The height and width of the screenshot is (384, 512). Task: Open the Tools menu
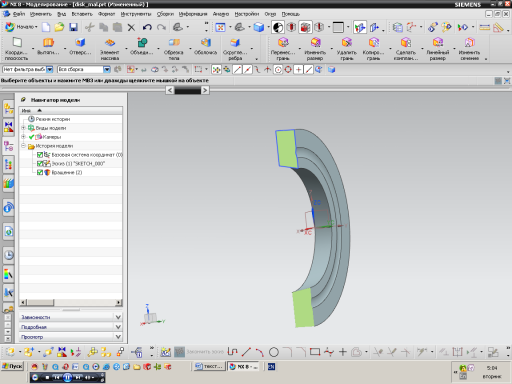pyautogui.click(x=136, y=14)
